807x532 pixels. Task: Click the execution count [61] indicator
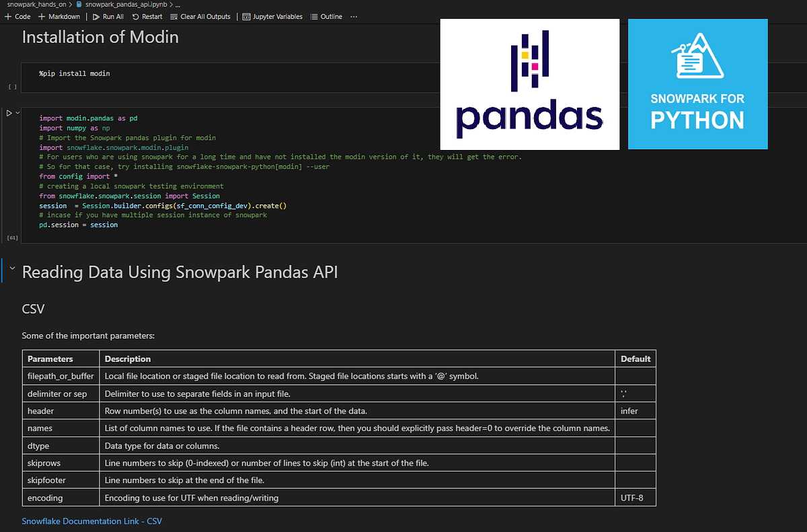coord(11,237)
